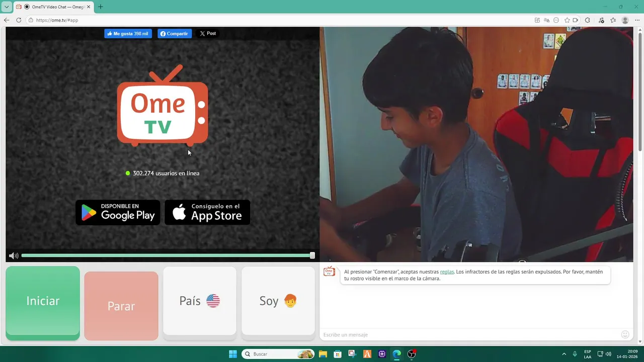Show hidden system tray icons
This screenshot has width=644, height=362.
564,354
